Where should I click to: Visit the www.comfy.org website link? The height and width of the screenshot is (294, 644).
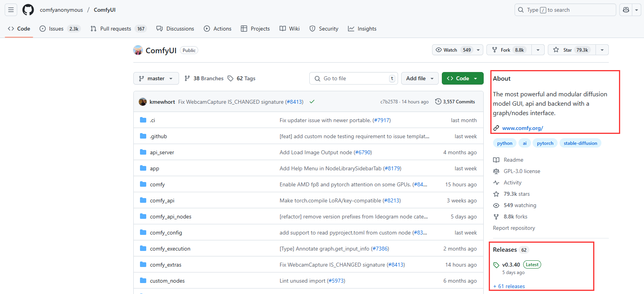pos(522,128)
